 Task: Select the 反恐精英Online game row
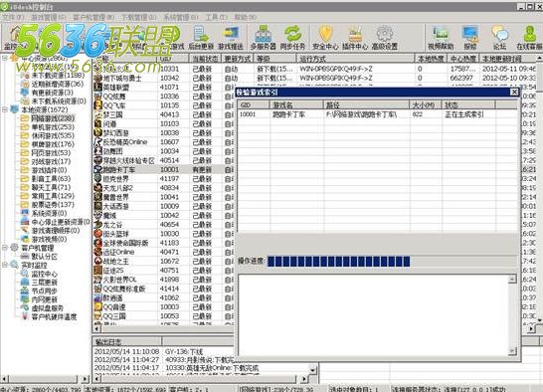point(163,142)
